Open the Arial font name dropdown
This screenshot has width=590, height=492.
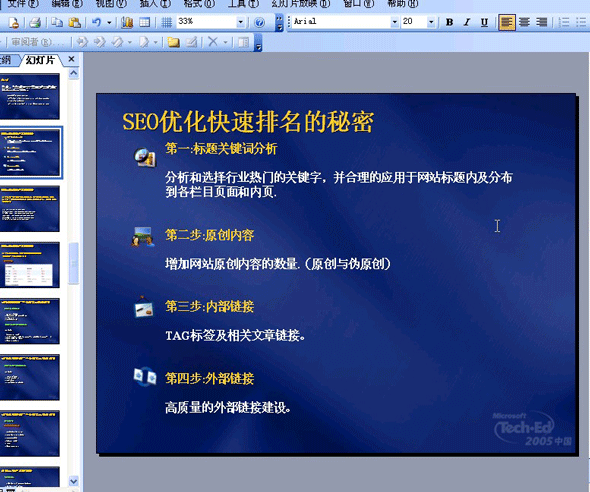pos(394,22)
